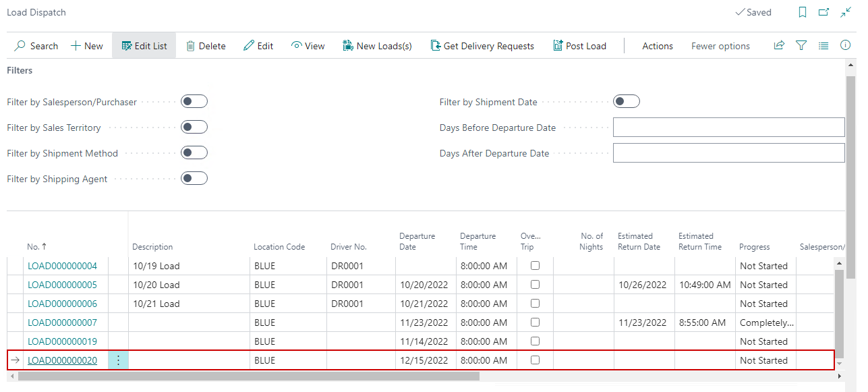Image resolution: width=868 pixels, height=392 pixels.
Task: Click the Departure Date column header
Action: (417, 242)
